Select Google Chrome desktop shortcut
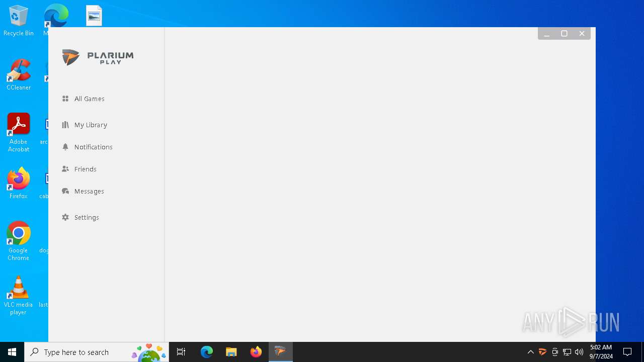 19,241
